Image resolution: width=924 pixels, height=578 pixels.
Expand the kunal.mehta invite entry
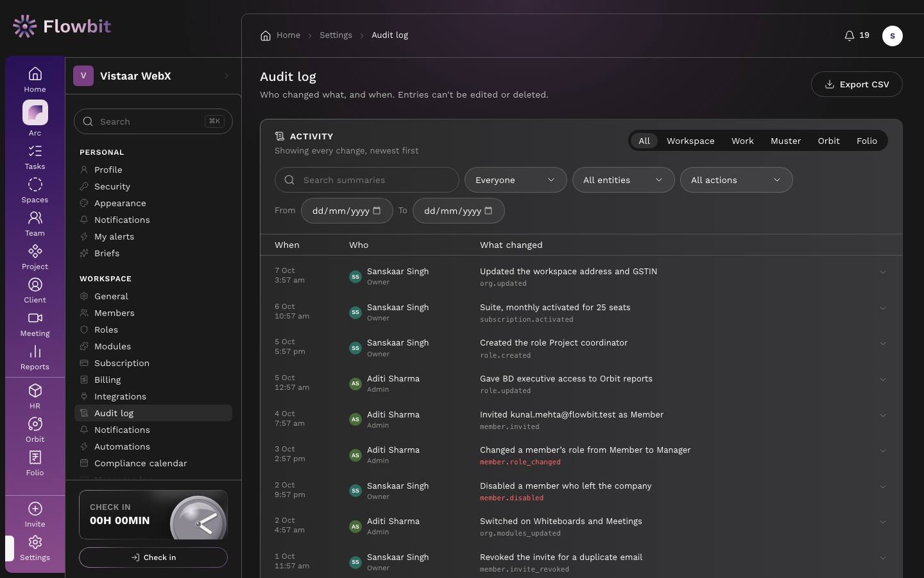(883, 416)
